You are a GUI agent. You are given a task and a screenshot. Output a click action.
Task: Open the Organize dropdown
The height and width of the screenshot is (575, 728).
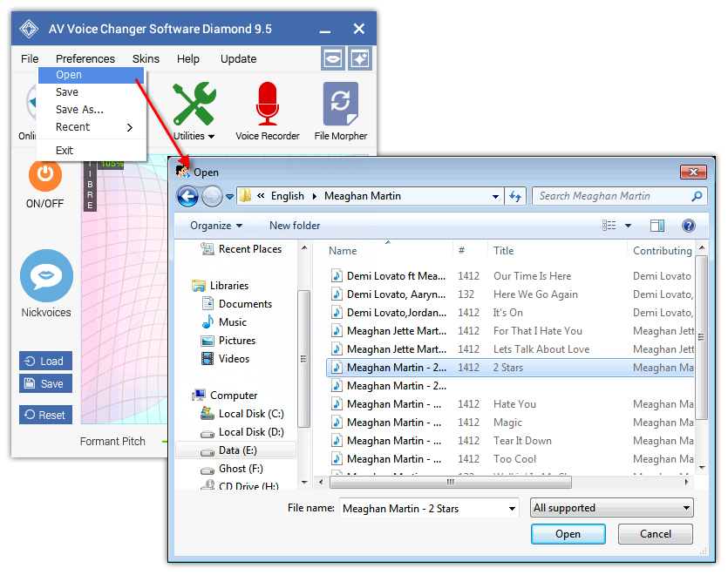pyautogui.click(x=216, y=226)
